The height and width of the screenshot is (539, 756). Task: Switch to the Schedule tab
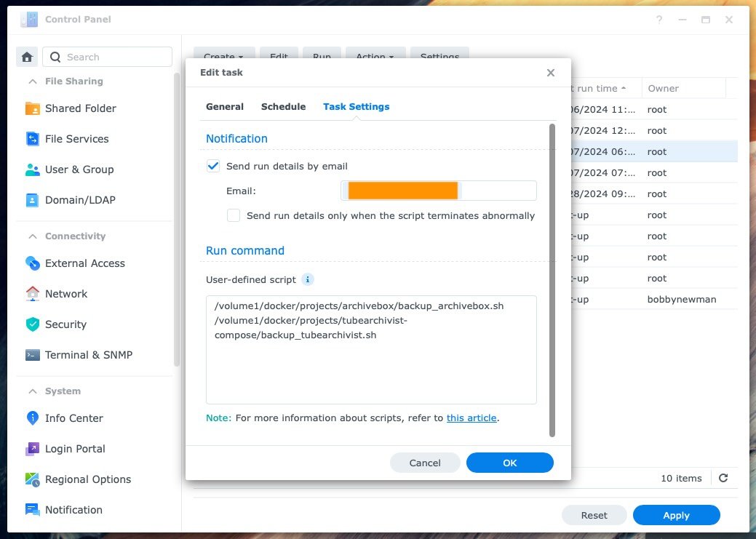tap(284, 106)
